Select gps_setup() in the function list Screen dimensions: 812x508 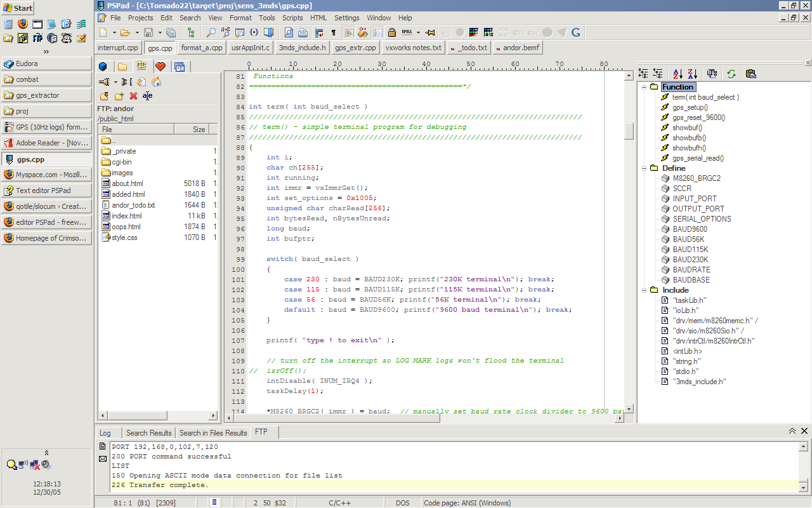tap(690, 107)
